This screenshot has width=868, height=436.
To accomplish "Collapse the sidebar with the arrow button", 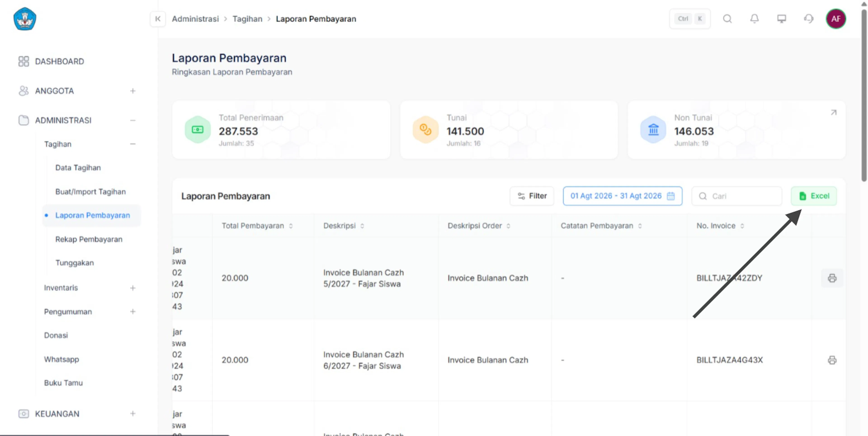I will 158,19.
